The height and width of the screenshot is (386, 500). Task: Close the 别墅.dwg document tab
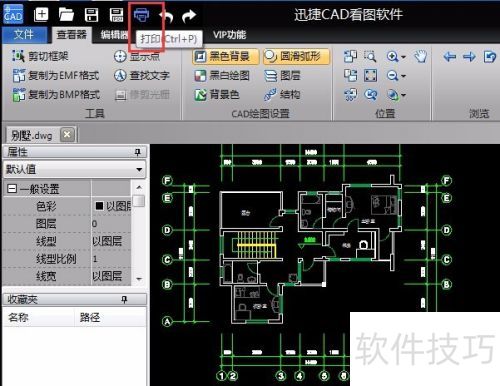(67, 135)
